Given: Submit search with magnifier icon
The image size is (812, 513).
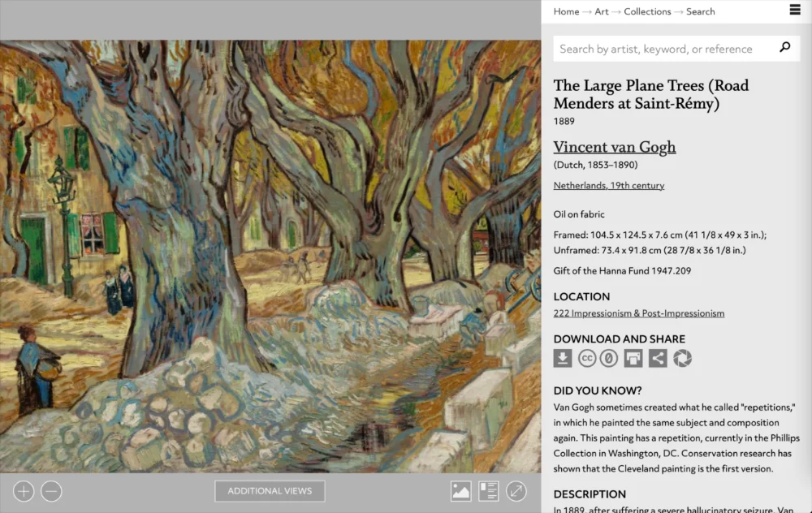Looking at the screenshot, I should click(785, 48).
